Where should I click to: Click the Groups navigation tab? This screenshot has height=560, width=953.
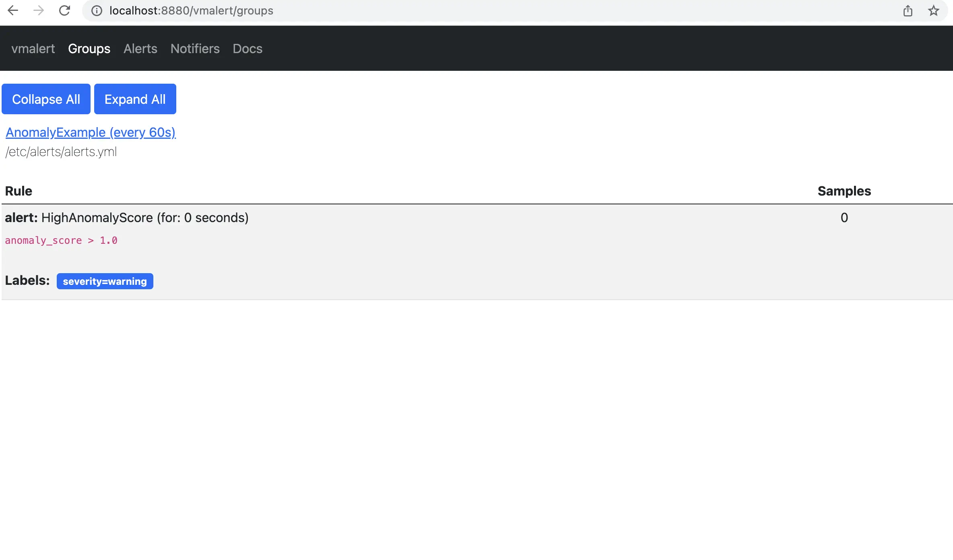[x=89, y=48]
